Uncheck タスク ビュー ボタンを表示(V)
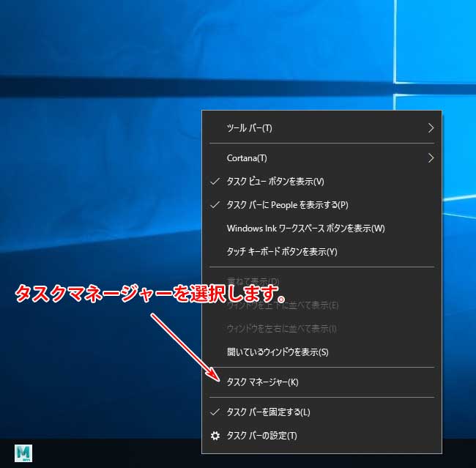 tap(321, 182)
